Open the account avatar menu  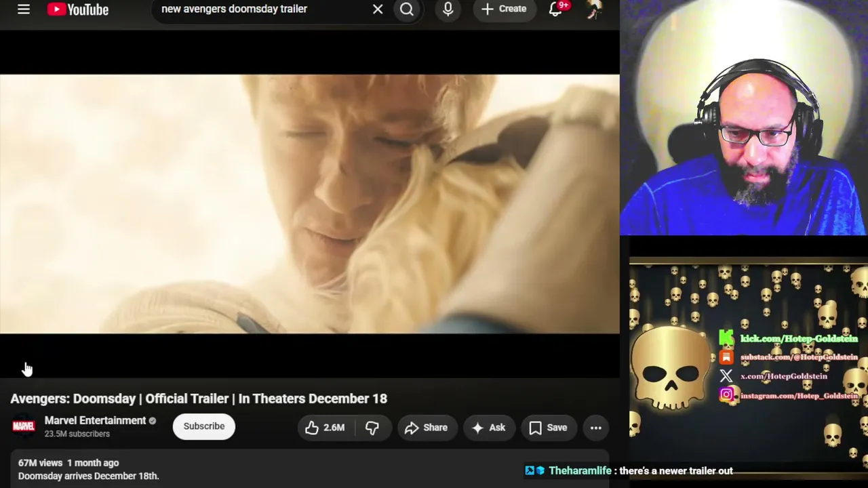coord(595,9)
